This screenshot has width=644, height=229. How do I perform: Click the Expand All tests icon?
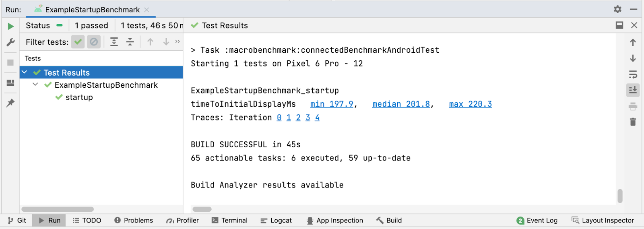[x=114, y=42]
